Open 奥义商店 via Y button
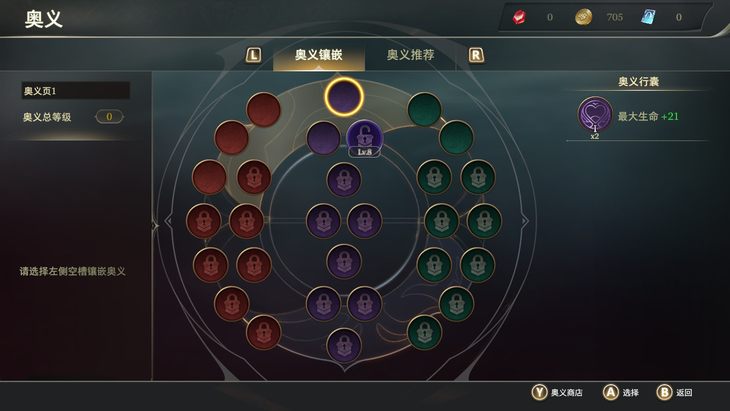This screenshot has height=411, width=730. click(557, 392)
